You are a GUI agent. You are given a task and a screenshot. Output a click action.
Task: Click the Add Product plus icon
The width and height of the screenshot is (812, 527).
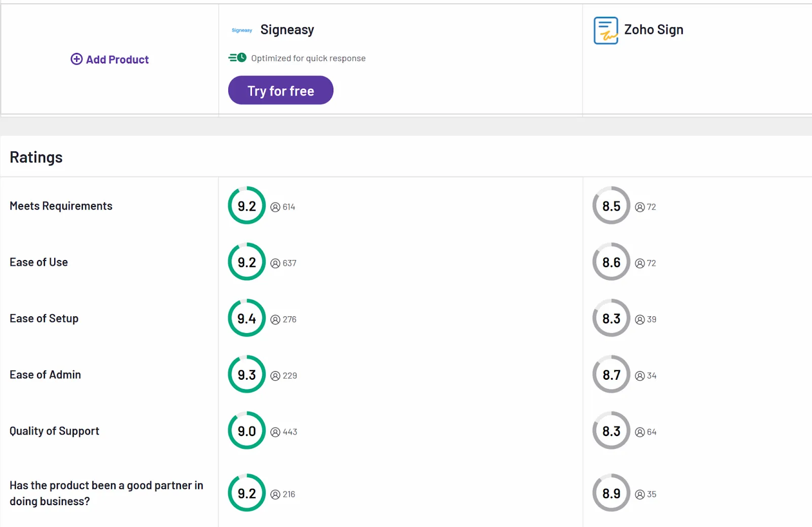coord(77,59)
